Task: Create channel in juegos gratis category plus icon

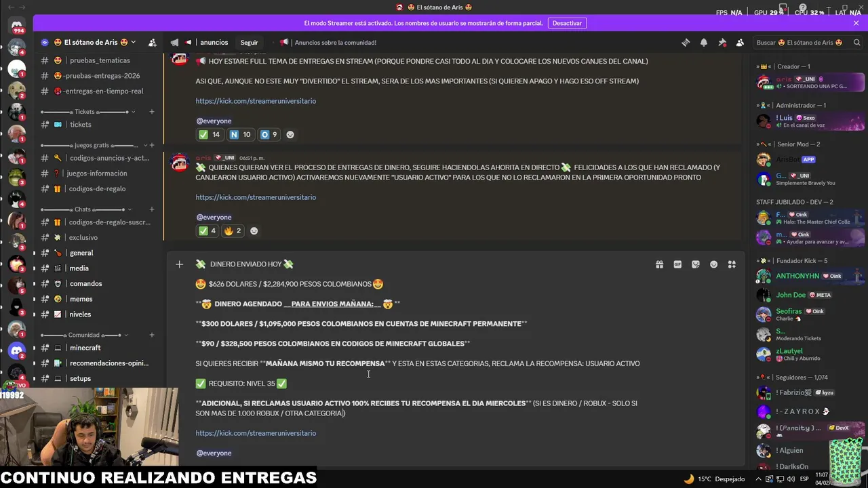Action: click(152, 145)
